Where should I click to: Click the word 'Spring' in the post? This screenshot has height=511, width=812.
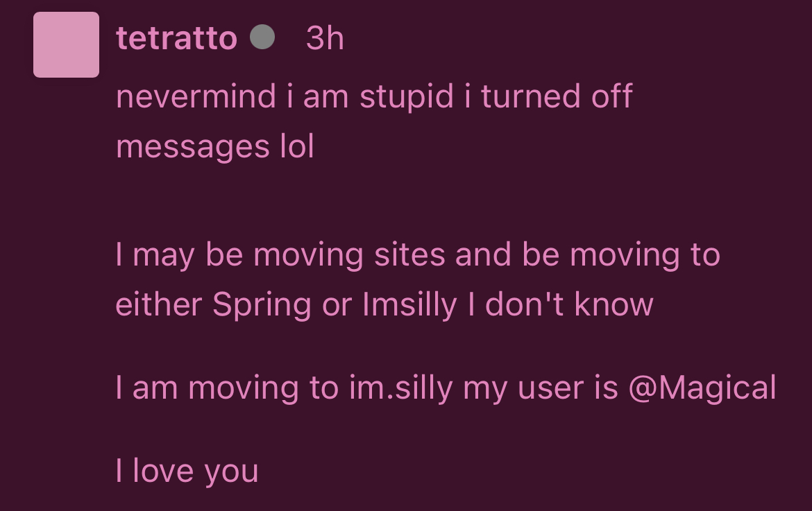coord(262,304)
